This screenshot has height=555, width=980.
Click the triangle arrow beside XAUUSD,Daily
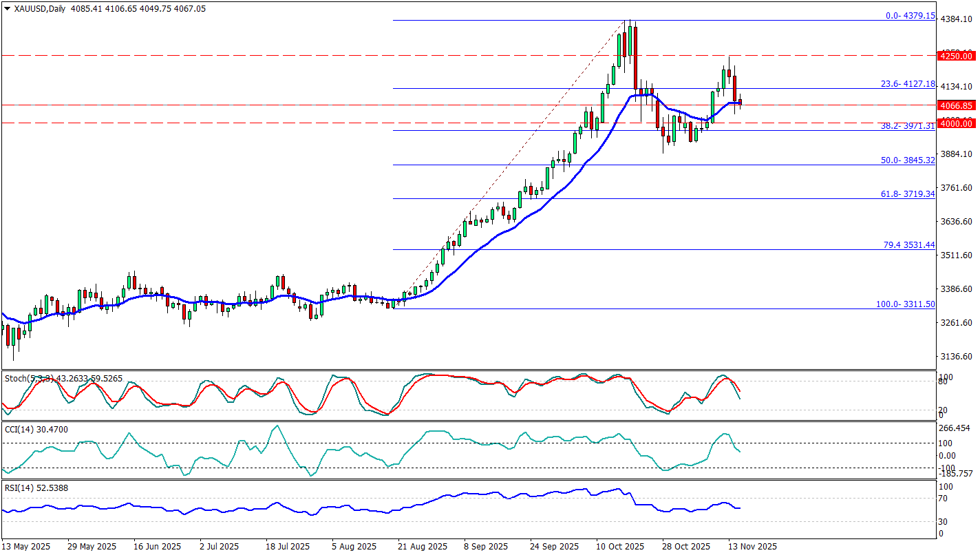[x=7, y=9]
